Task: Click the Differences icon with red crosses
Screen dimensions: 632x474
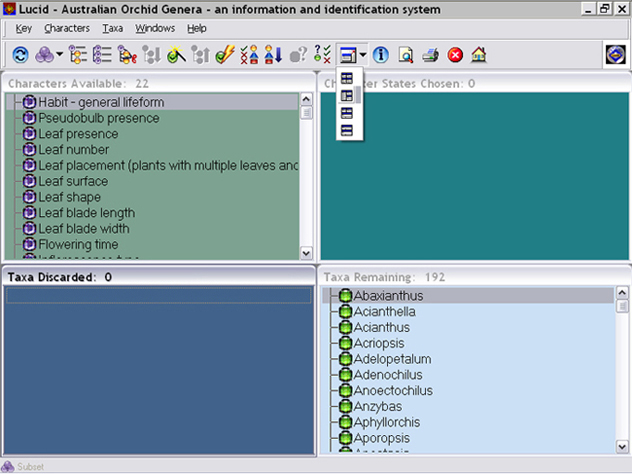Action: pyautogui.click(x=249, y=55)
